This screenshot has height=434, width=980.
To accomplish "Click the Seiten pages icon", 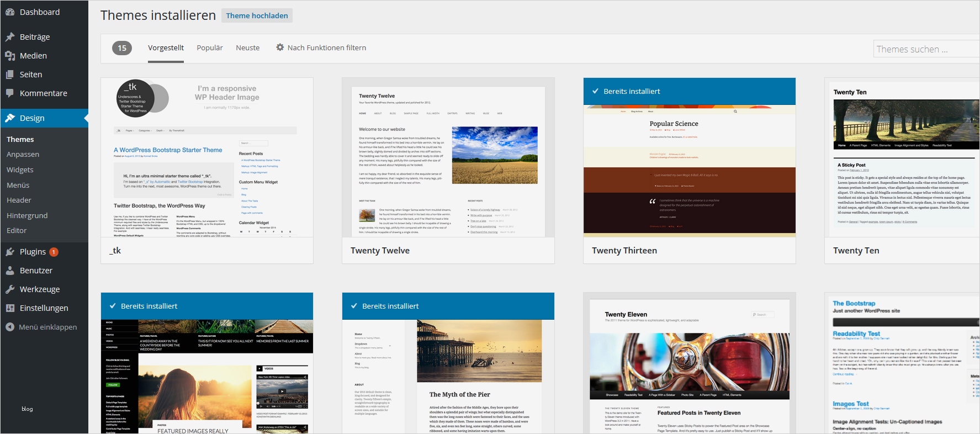I will (x=10, y=75).
